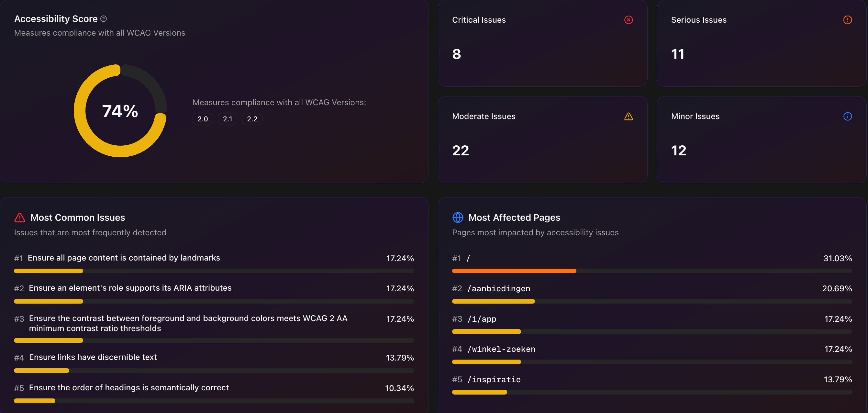Image resolution: width=868 pixels, height=413 pixels.
Task: Select the WCAG 2.2 version badge
Action: (x=252, y=118)
